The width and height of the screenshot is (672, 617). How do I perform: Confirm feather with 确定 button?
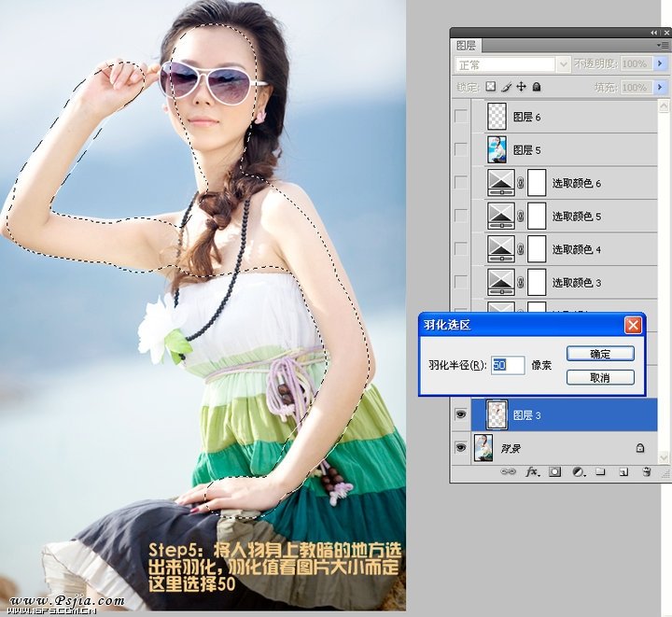point(600,354)
